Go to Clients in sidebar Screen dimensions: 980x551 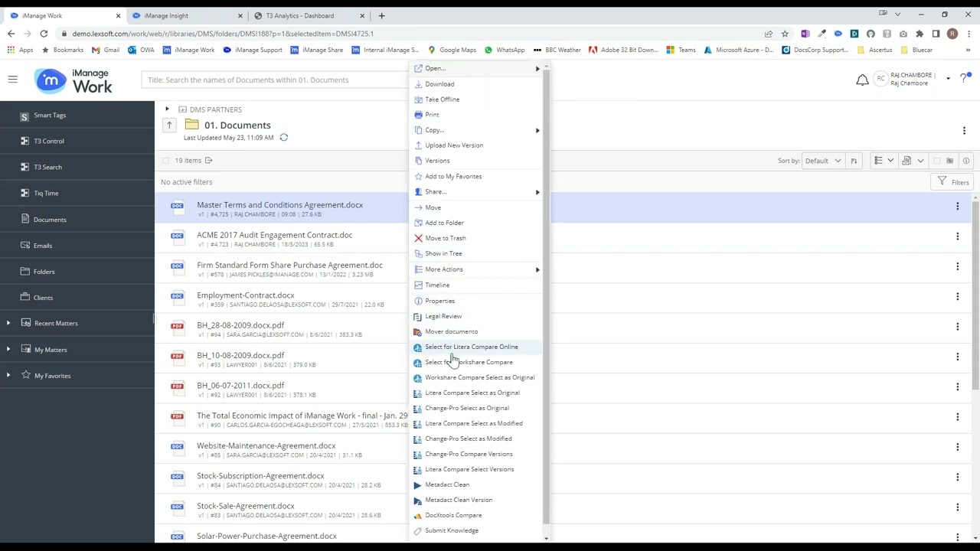[43, 298]
